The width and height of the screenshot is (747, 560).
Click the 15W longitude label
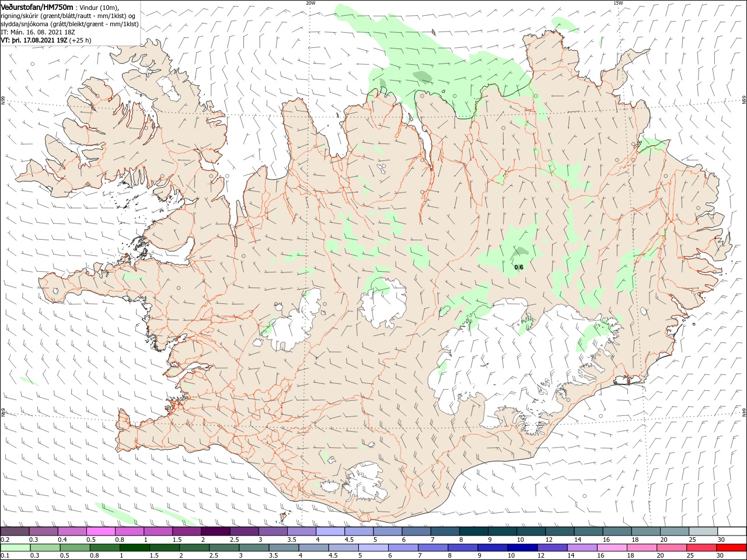[x=618, y=3]
